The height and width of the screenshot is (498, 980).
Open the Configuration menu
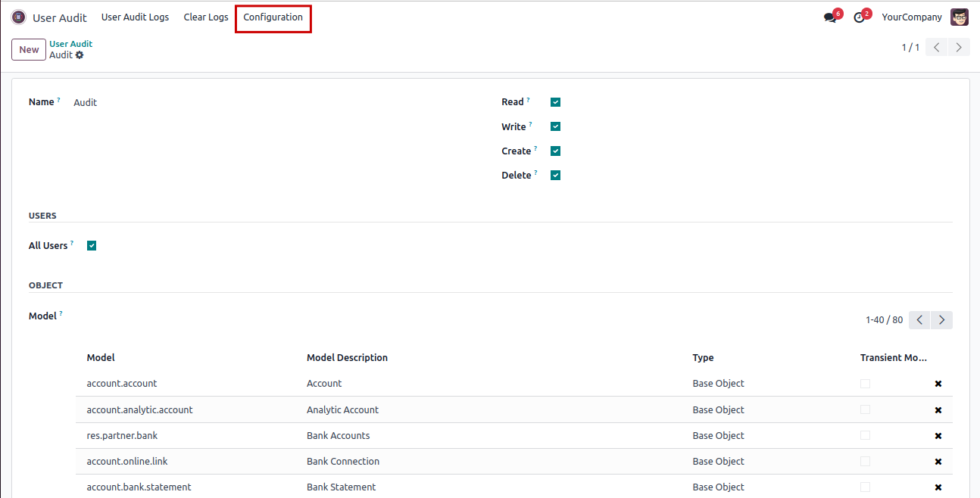[273, 17]
